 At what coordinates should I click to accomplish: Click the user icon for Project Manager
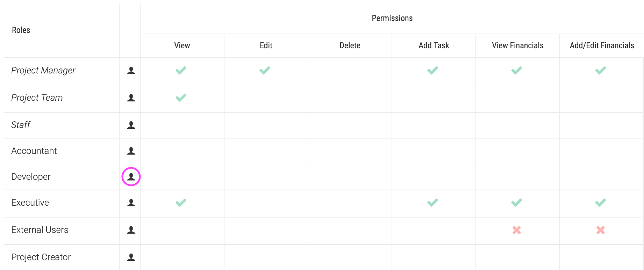click(x=131, y=71)
